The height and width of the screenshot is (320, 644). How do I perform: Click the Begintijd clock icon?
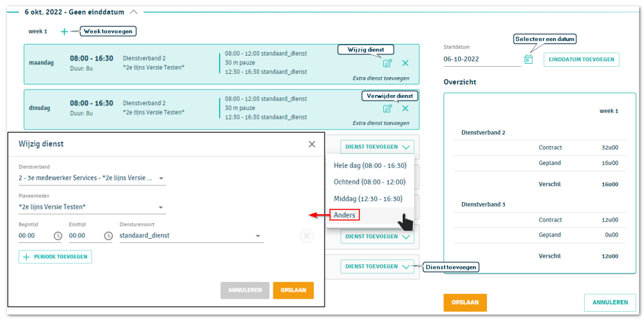tap(58, 236)
